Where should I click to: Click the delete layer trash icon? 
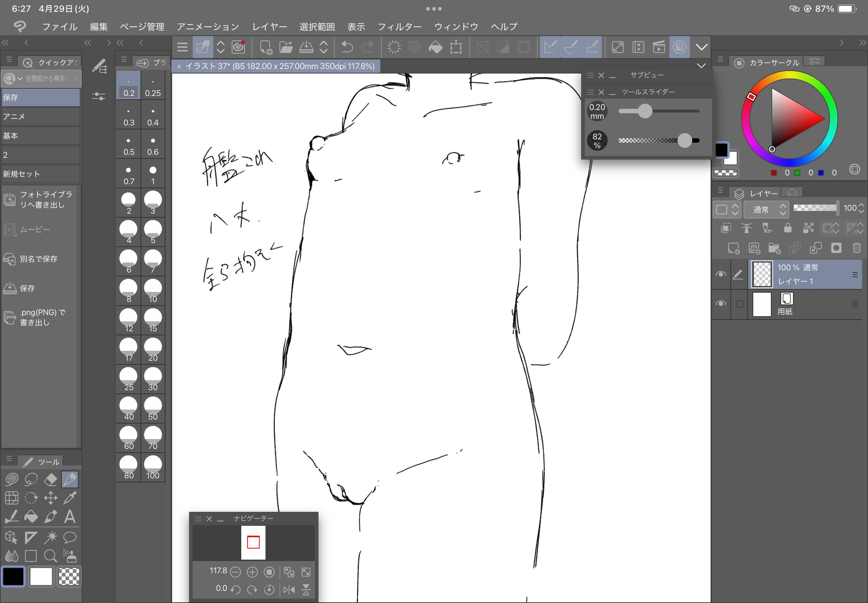(x=856, y=248)
